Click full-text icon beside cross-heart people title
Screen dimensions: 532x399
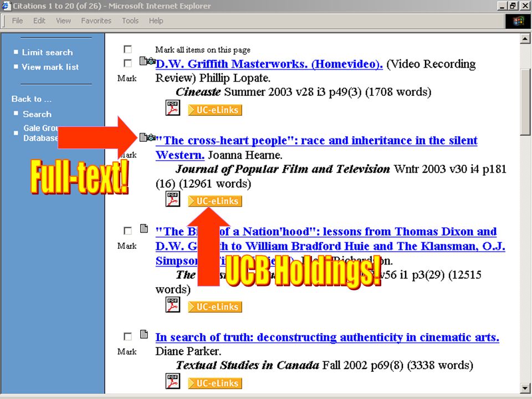(x=147, y=137)
